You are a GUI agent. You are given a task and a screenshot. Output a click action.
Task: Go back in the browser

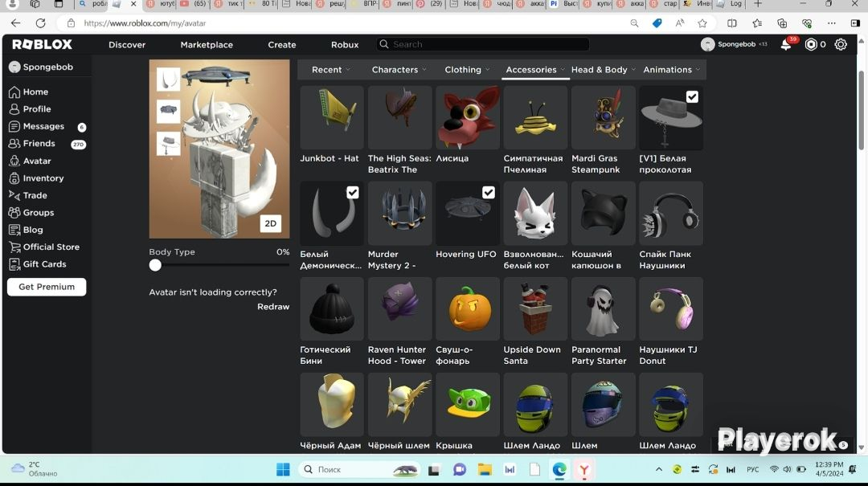[x=15, y=23]
